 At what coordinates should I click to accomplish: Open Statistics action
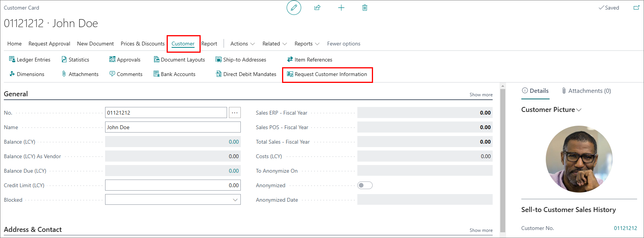coord(75,60)
